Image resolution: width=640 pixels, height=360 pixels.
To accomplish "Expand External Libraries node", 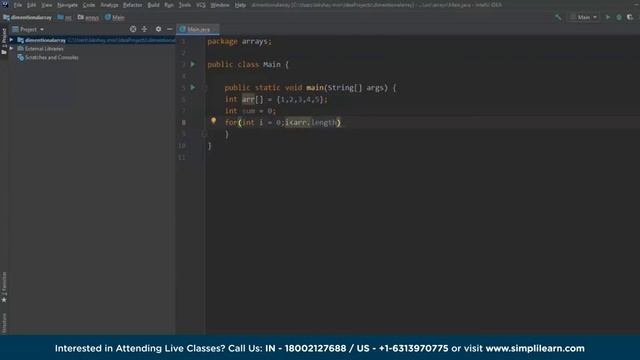I will (x=11, y=49).
